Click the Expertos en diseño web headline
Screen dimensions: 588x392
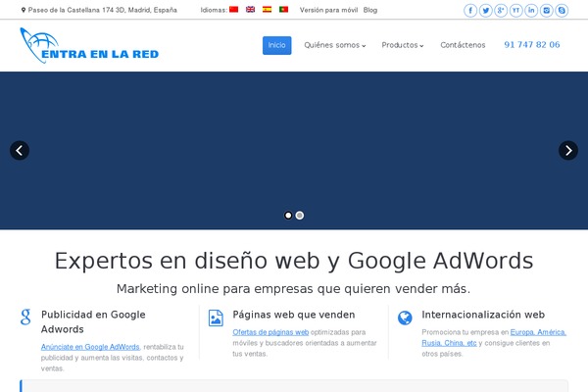click(x=294, y=261)
